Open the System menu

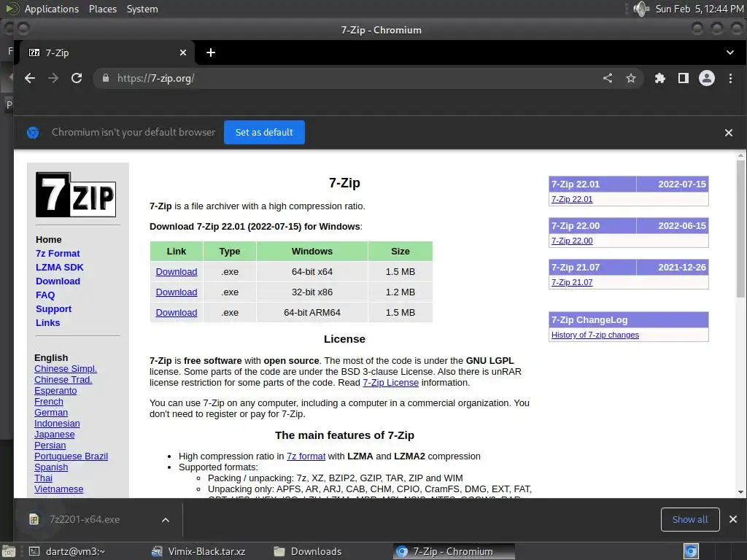point(142,9)
